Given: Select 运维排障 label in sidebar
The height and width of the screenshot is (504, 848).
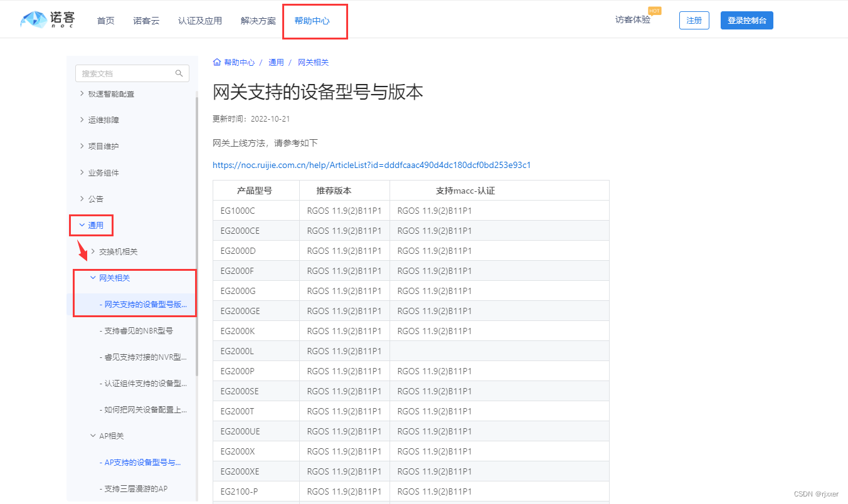Looking at the screenshot, I should (103, 120).
